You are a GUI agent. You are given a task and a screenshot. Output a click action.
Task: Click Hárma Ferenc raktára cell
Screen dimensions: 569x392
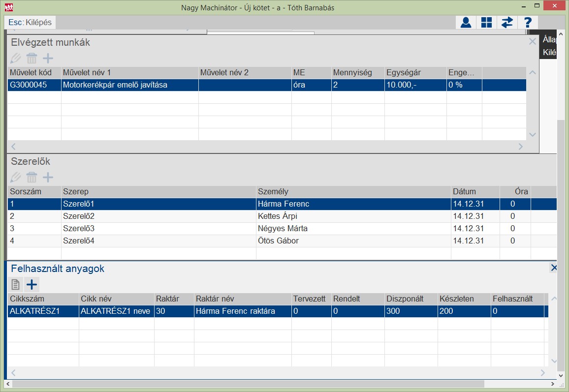[243, 311]
